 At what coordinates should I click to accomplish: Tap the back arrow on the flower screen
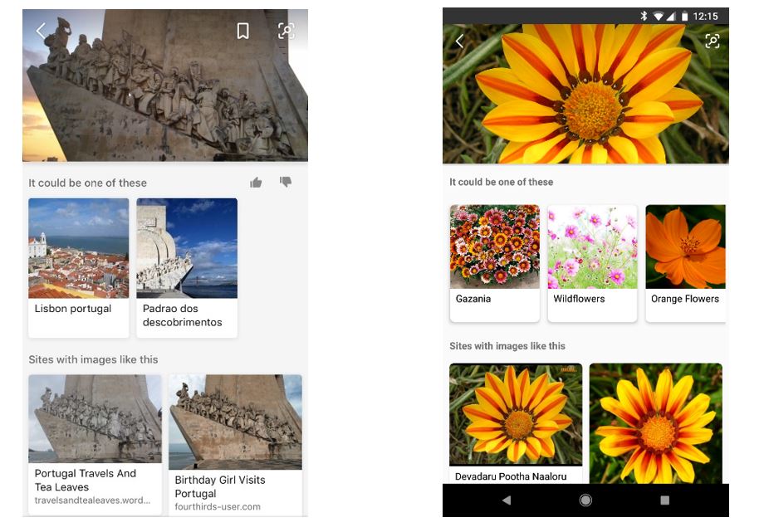460,40
